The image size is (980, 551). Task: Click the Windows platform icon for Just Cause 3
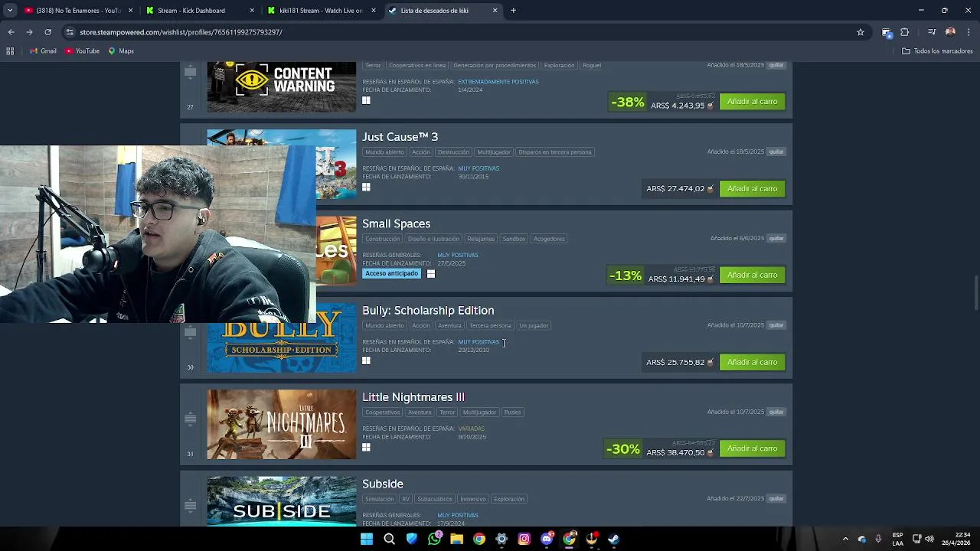click(366, 187)
